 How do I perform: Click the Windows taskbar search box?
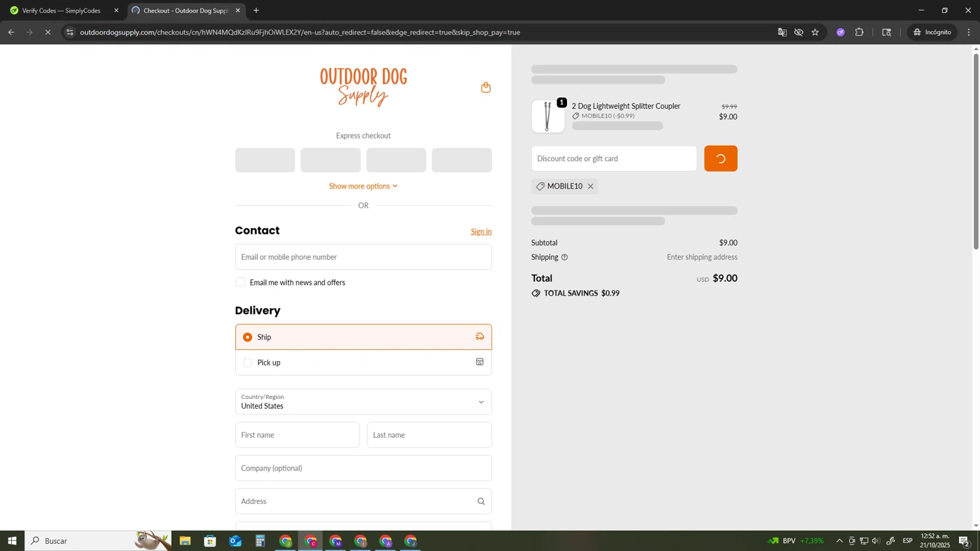[x=98, y=541]
